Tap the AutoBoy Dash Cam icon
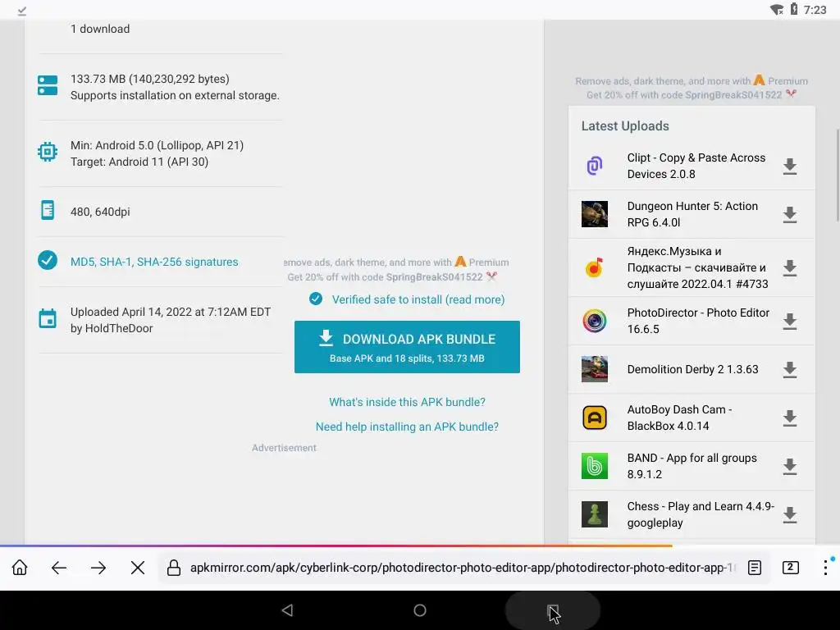Screen dimensions: 840x630 tap(595, 418)
